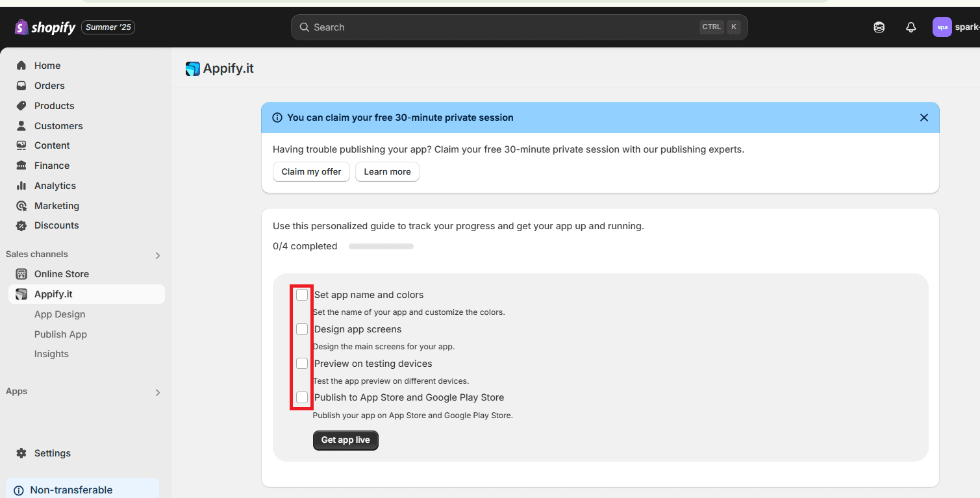
Task: Click the Home icon in sidebar
Action: pyautogui.click(x=21, y=66)
